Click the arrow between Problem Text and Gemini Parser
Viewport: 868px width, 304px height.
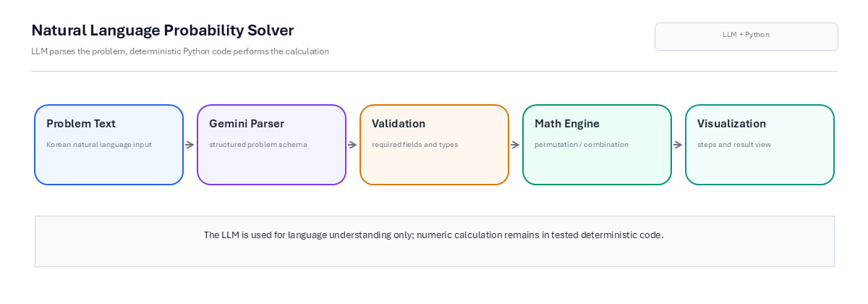pyautogui.click(x=190, y=145)
